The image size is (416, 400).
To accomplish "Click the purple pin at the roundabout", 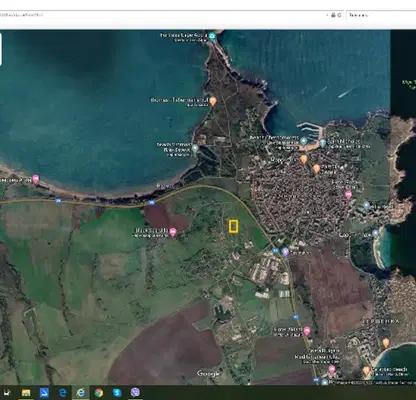I will (x=285, y=252).
